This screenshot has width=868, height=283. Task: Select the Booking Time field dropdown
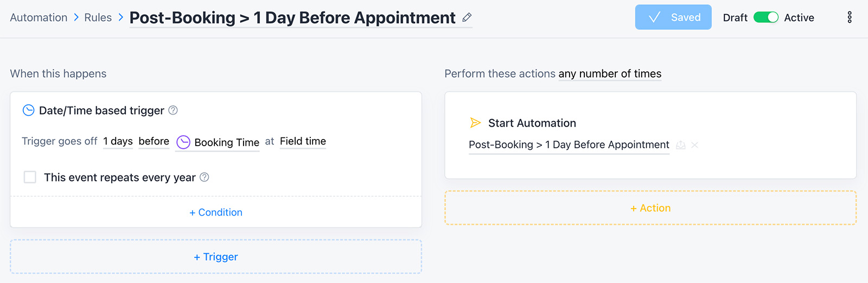tap(218, 142)
